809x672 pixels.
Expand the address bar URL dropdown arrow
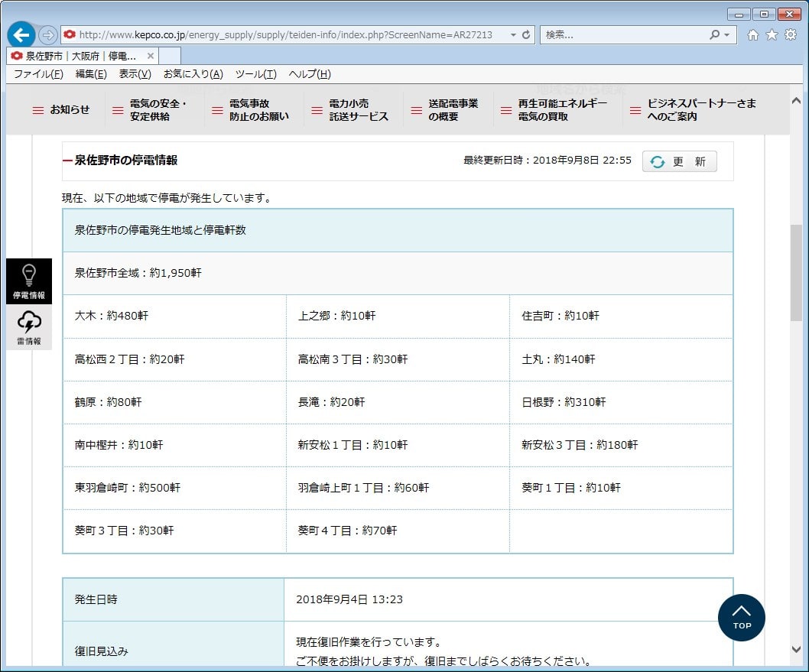click(x=514, y=35)
